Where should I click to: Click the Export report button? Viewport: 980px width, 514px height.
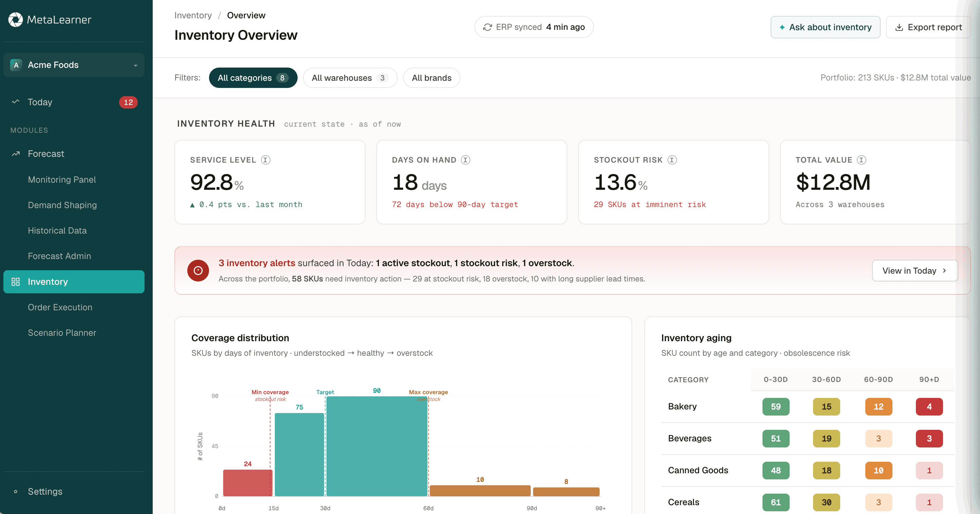pyautogui.click(x=928, y=27)
